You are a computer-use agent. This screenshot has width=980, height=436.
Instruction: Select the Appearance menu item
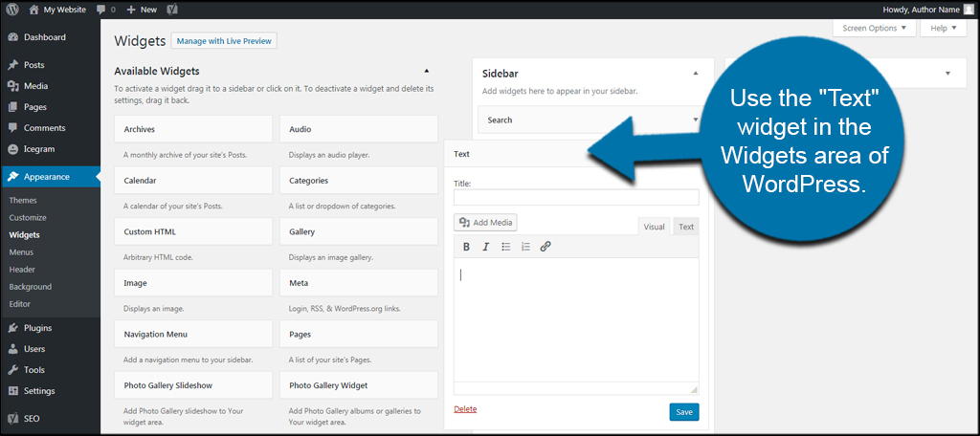[50, 177]
